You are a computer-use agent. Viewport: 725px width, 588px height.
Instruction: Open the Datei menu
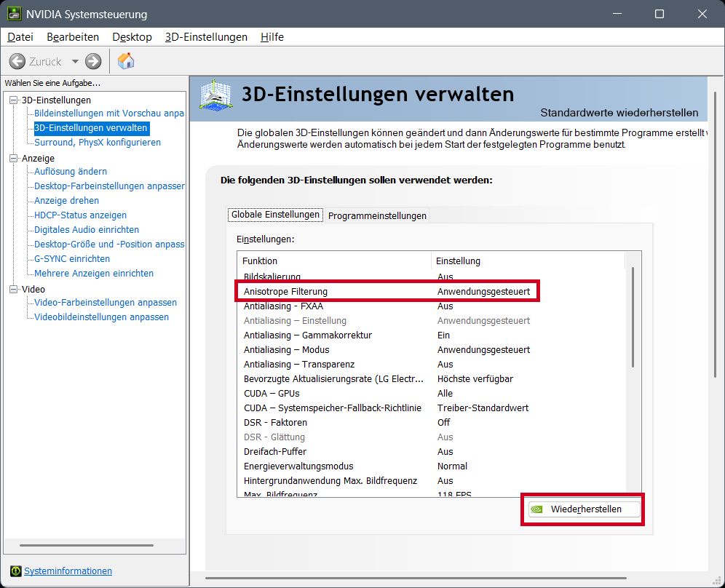pyautogui.click(x=20, y=37)
